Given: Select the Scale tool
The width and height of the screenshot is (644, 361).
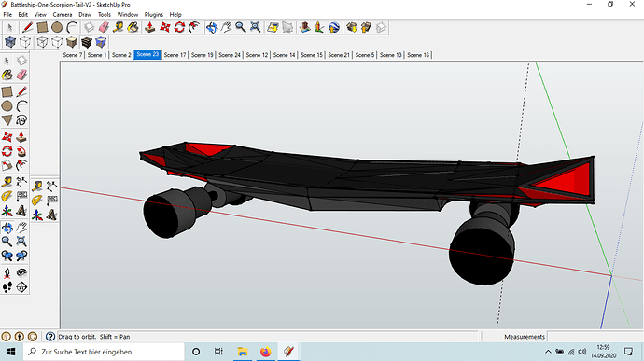Looking at the screenshot, I should [x=7, y=165].
